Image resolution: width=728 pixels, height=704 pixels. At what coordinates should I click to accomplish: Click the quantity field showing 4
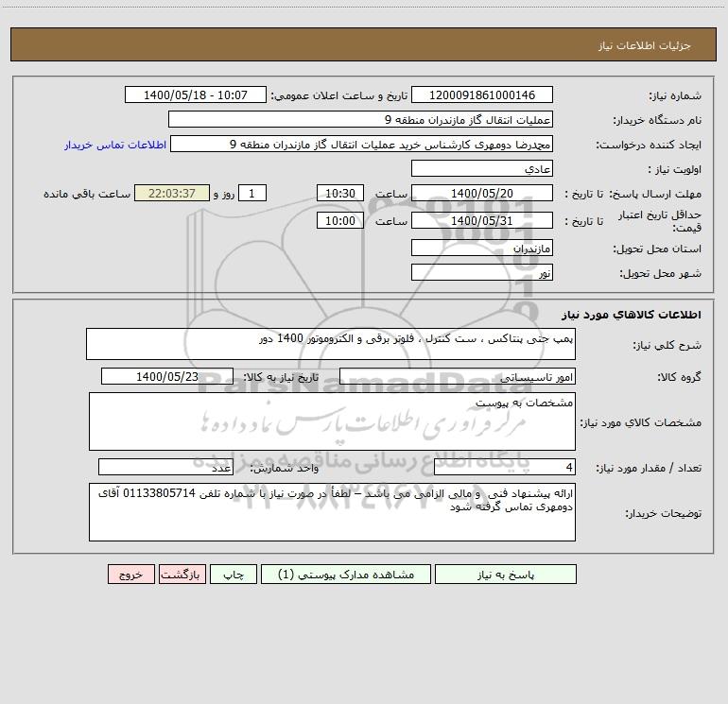[505, 467]
